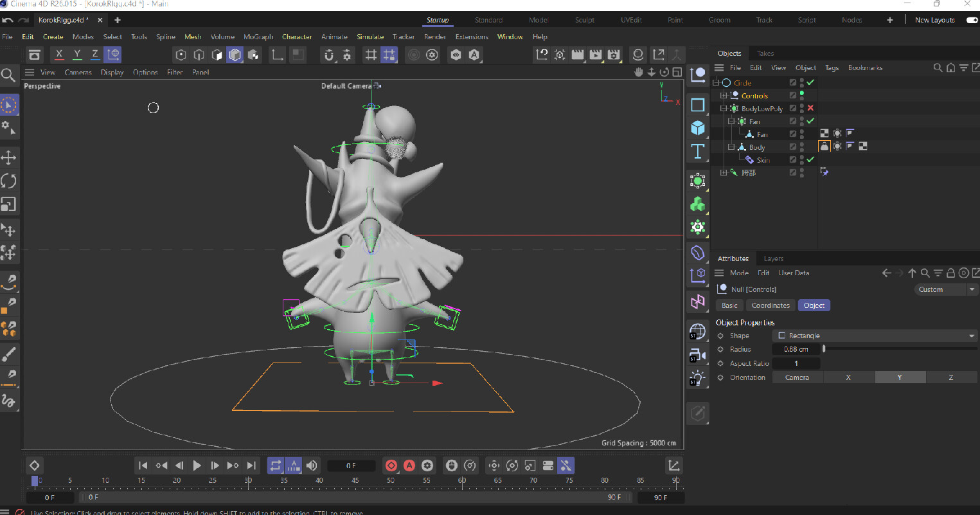Open the New Layouts dropdown
Screen dimensions: 980x515
[x=934, y=20]
